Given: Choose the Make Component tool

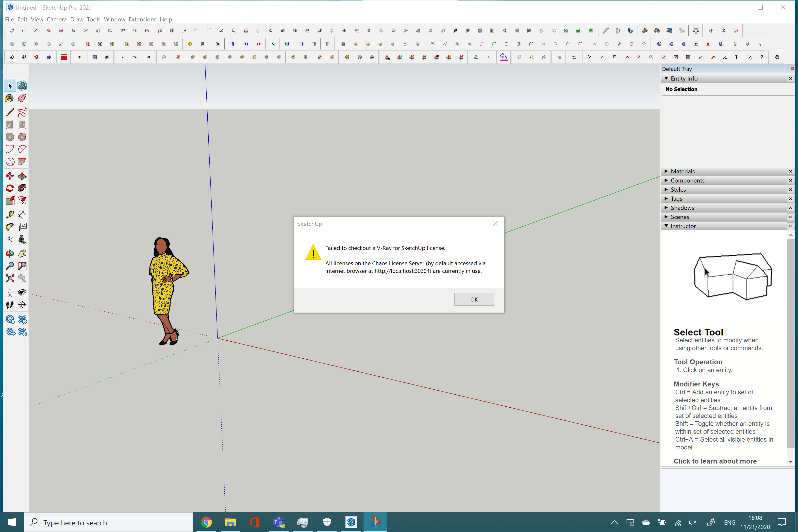Looking at the screenshot, I should click(x=22, y=86).
